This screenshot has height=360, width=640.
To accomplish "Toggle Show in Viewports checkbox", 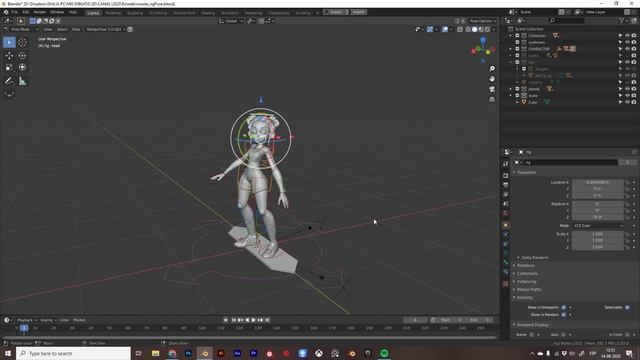I will coord(564,307).
